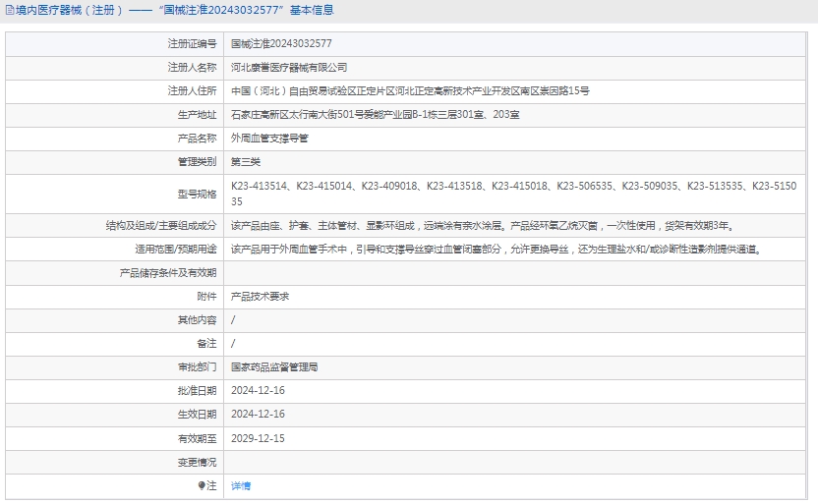Click the registrant address value cell
This screenshot has width=818, height=504.
[410, 91]
